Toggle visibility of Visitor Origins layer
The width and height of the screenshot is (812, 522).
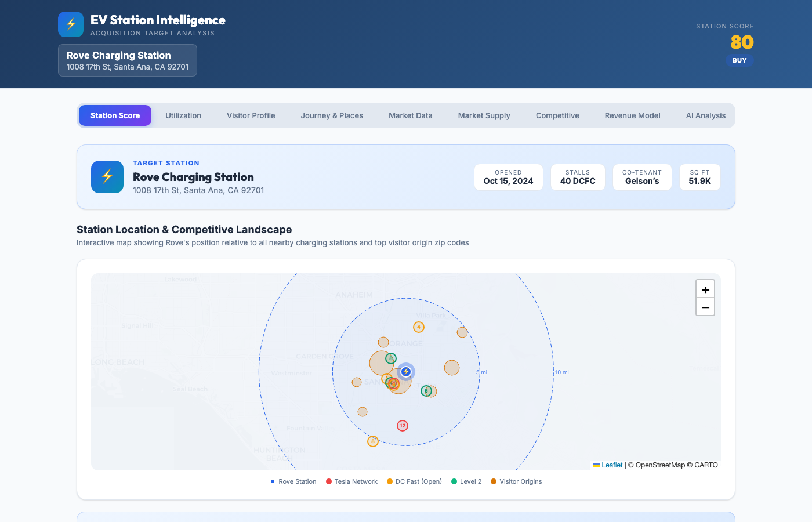pos(516,481)
